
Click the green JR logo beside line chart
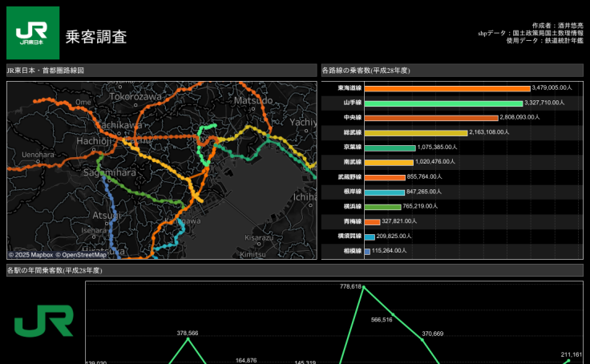43,322
